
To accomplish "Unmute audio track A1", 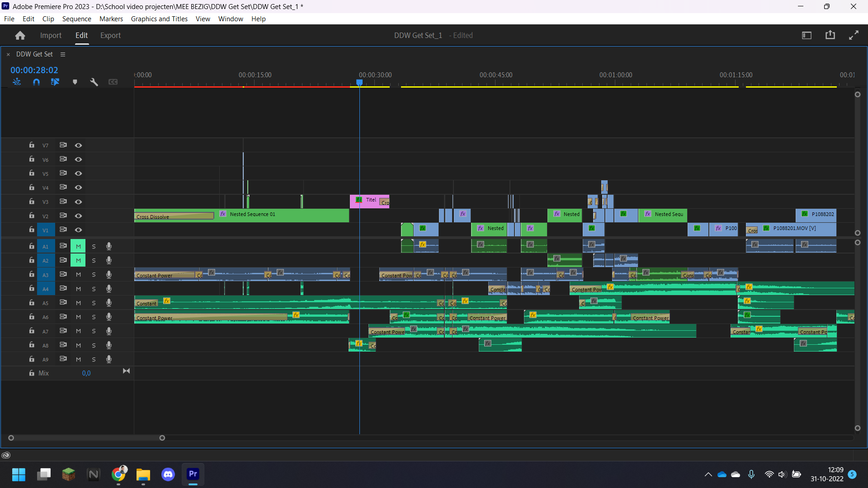I will tap(78, 246).
